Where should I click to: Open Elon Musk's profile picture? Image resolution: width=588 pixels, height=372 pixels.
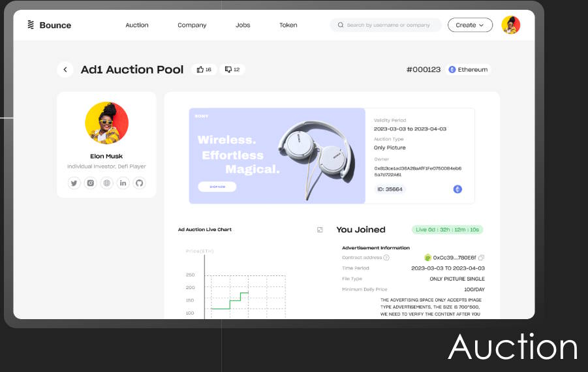106,123
